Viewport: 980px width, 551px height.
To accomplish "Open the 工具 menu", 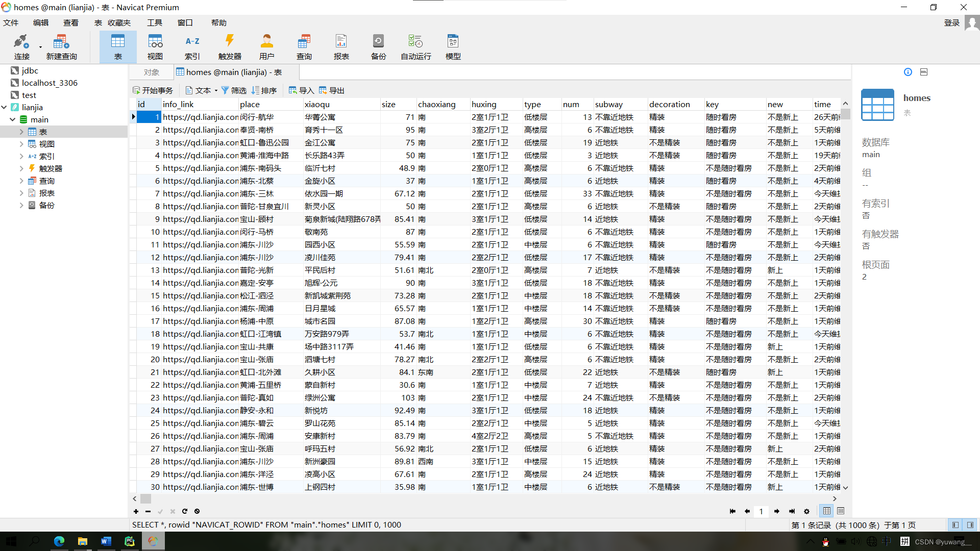I will 154,23.
